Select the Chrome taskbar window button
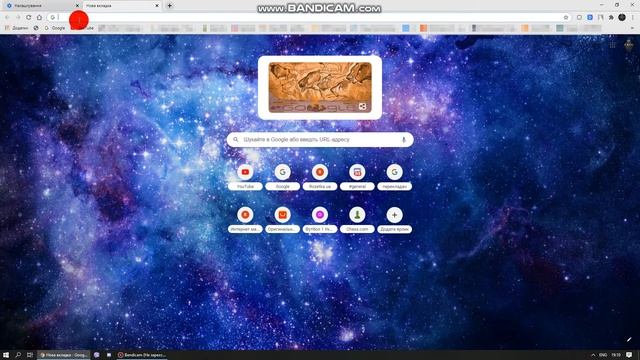 64,355
